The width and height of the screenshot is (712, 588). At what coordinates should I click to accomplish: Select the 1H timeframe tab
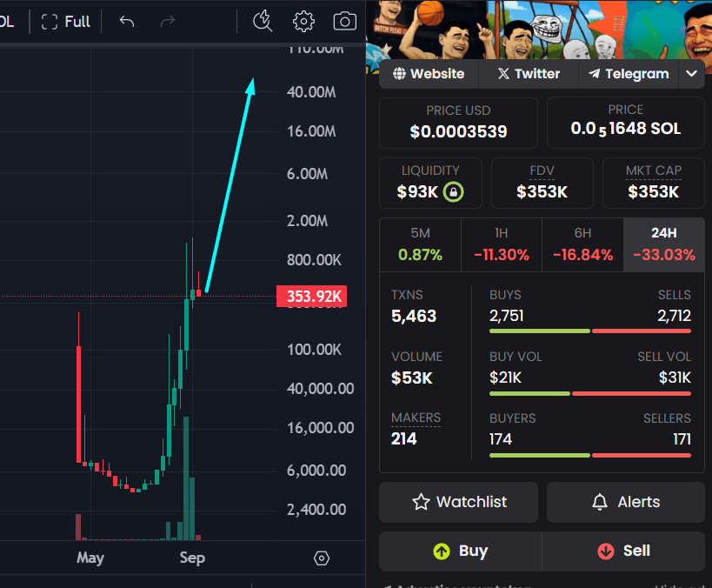[502, 245]
